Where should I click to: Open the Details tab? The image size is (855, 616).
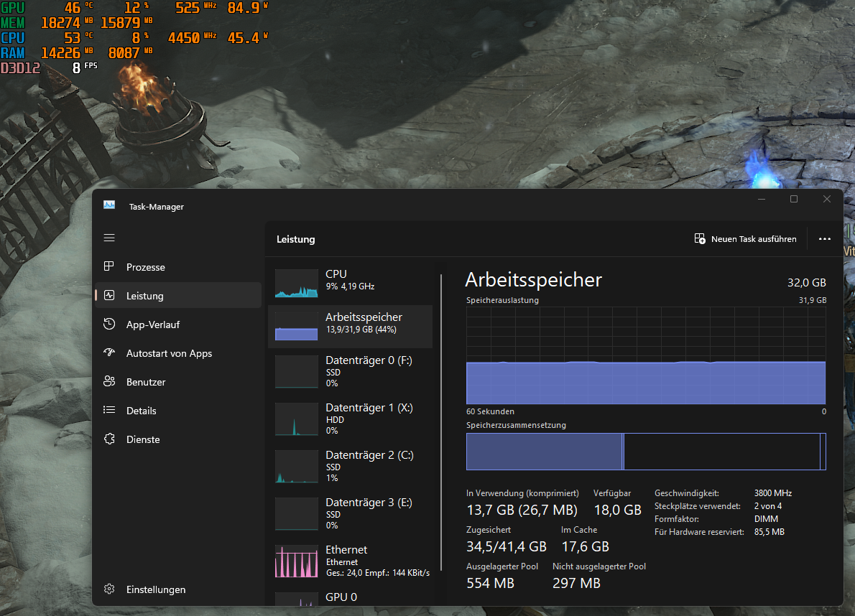point(177,411)
